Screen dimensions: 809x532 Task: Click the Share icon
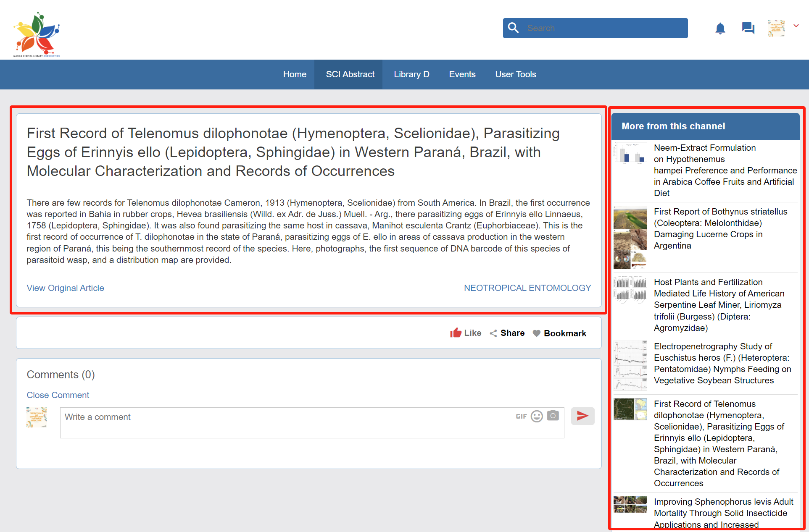[493, 333]
